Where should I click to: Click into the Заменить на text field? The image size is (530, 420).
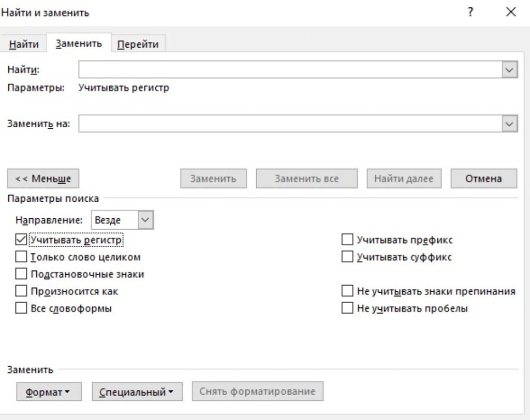(290, 124)
